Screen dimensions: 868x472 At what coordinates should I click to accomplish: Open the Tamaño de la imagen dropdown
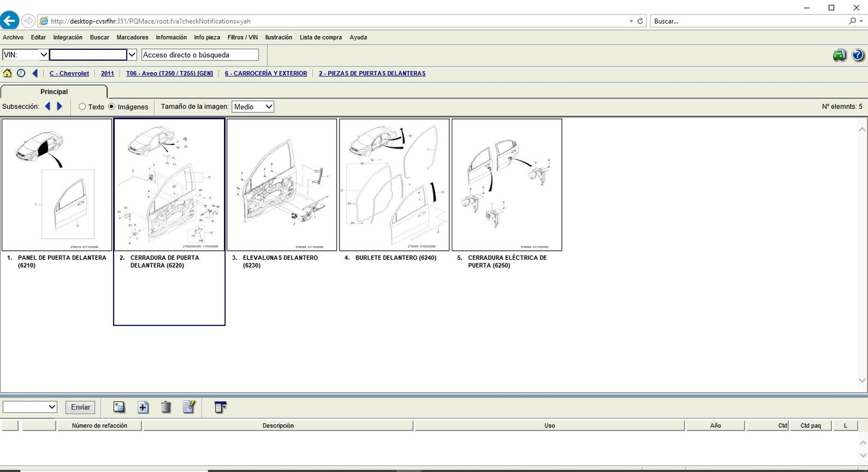point(253,106)
